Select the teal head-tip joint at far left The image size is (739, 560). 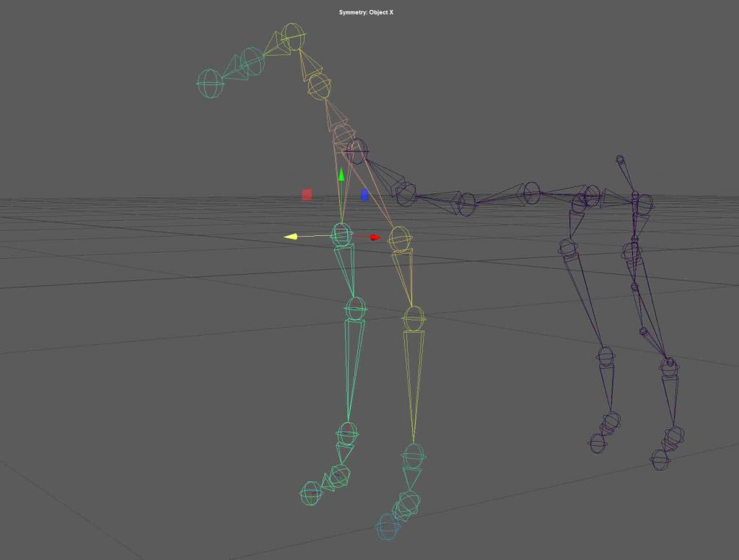point(210,83)
